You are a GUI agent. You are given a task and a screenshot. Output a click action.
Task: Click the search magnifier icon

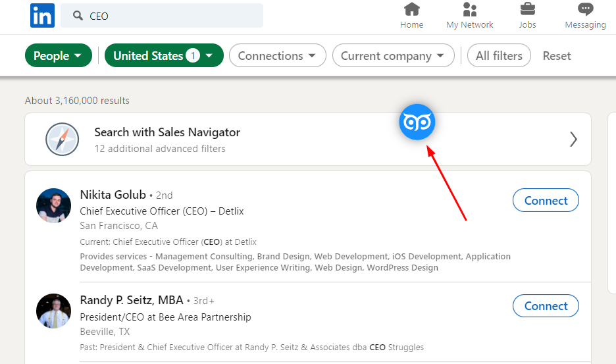pyautogui.click(x=78, y=16)
